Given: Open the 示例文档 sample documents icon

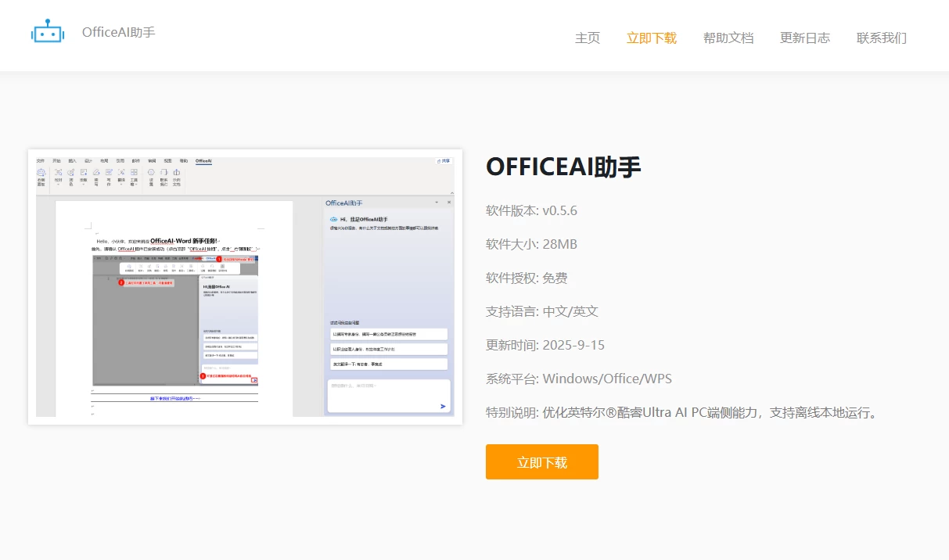Looking at the screenshot, I should 177,172.
